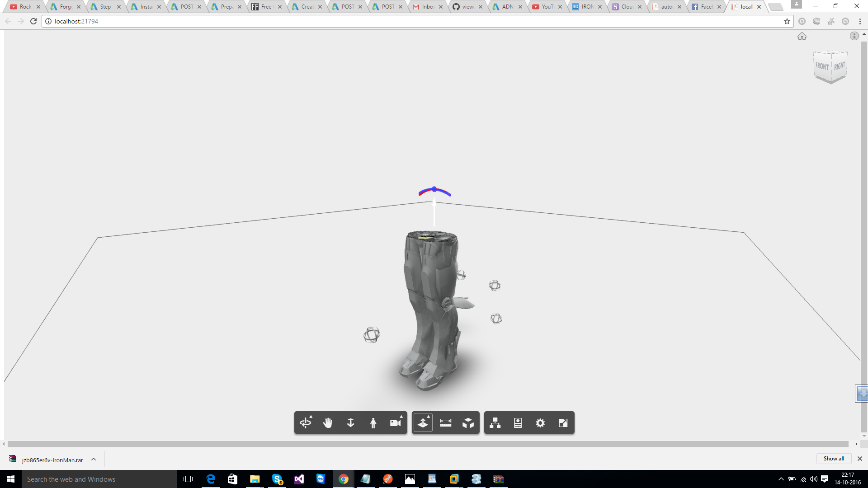
Task: Open the Measure ruler tool
Action: coord(445,423)
